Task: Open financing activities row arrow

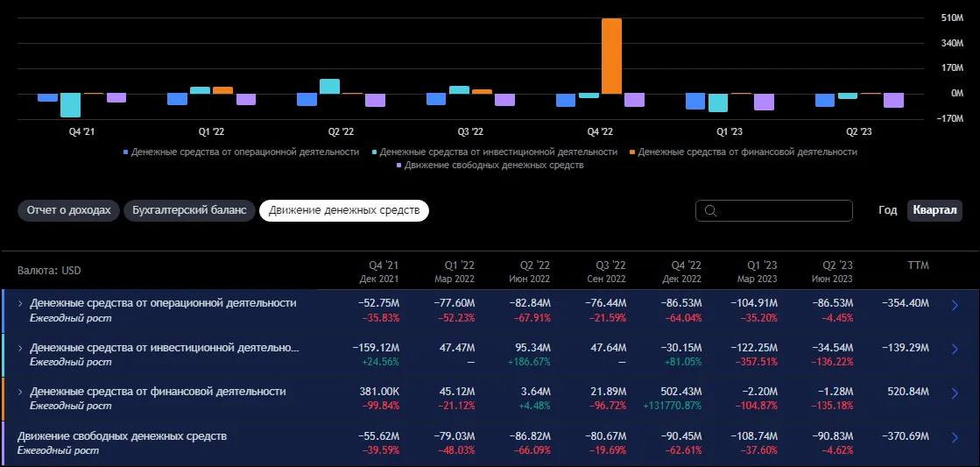Action: coord(955,393)
